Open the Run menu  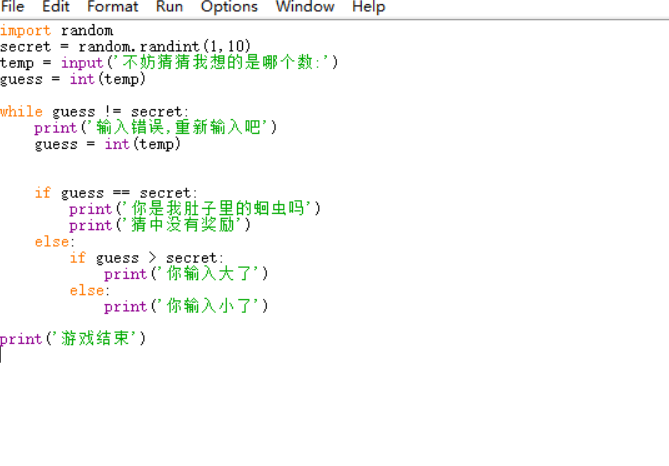click(x=169, y=7)
